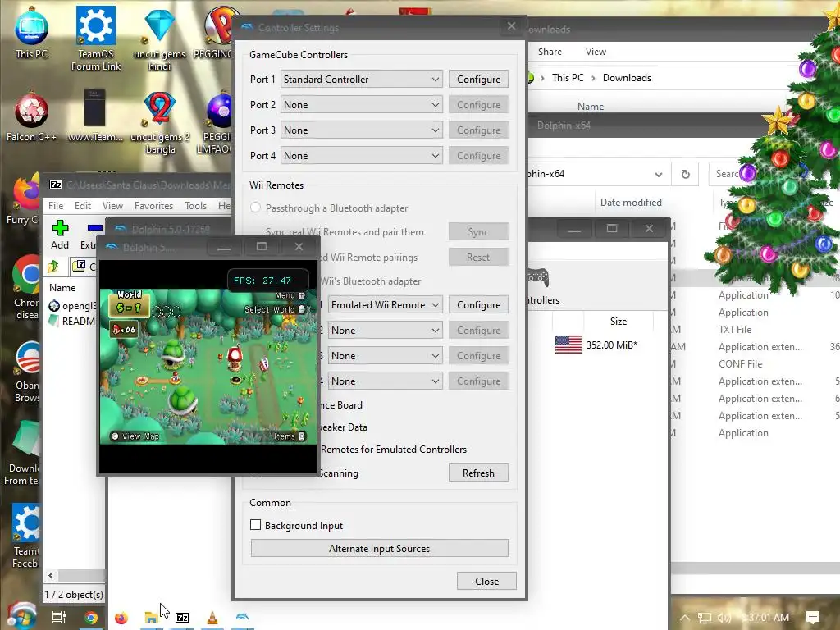The image size is (840, 630).
Task: Select the README file row in 7-Zip
Action: 72,321
